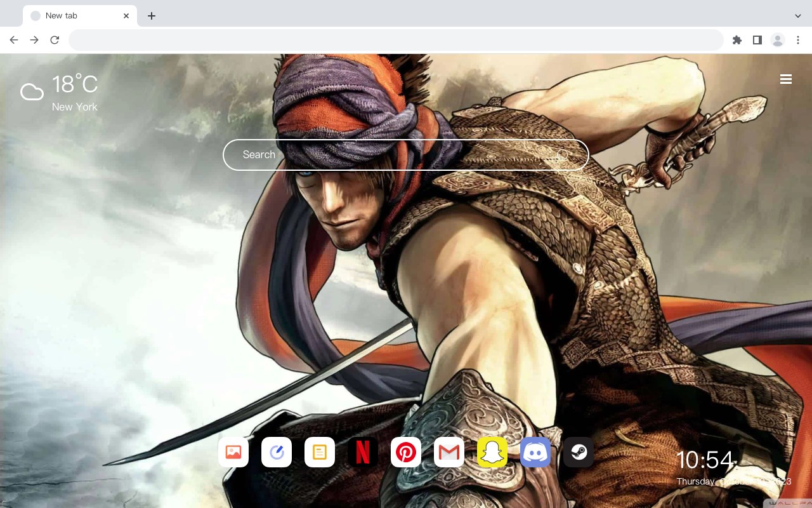Screen dimensions: 812x508
Task: Click the 10:54 clock display
Action: pos(705,460)
